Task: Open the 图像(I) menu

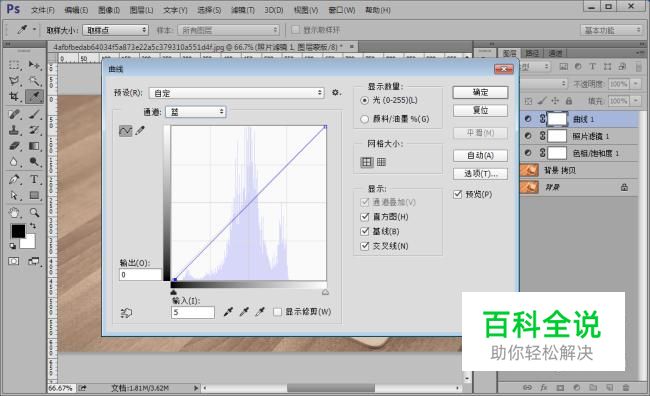Action: [x=109, y=10]
